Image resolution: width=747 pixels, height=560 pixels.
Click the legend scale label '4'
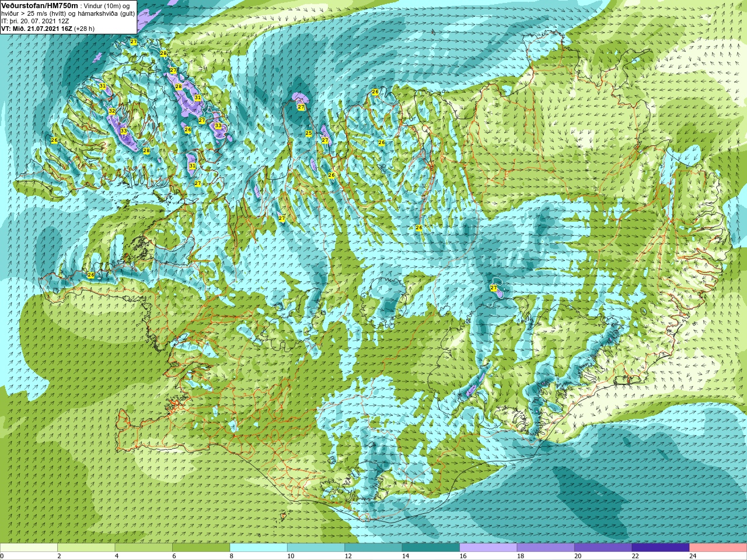(116, 556)
